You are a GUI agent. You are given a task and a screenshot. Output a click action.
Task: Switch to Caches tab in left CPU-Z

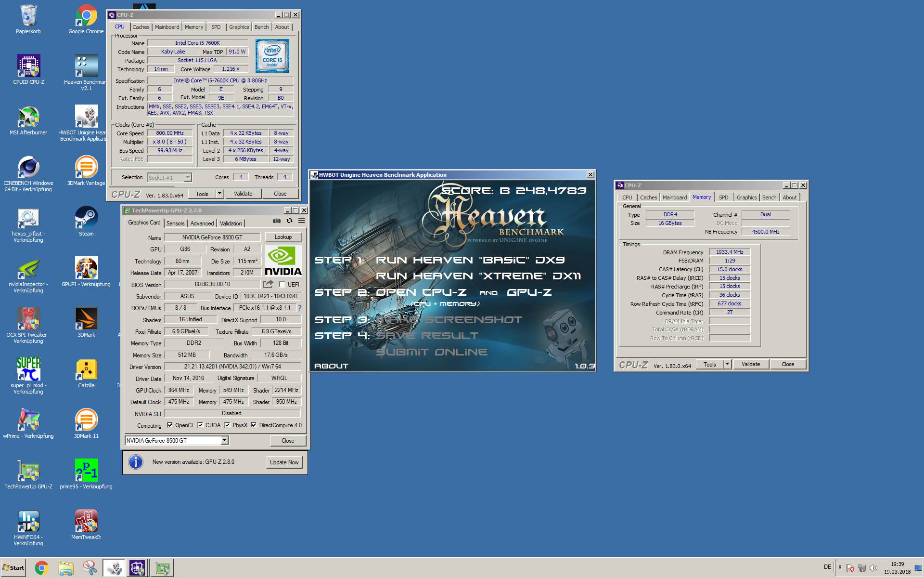click(141, 27)
